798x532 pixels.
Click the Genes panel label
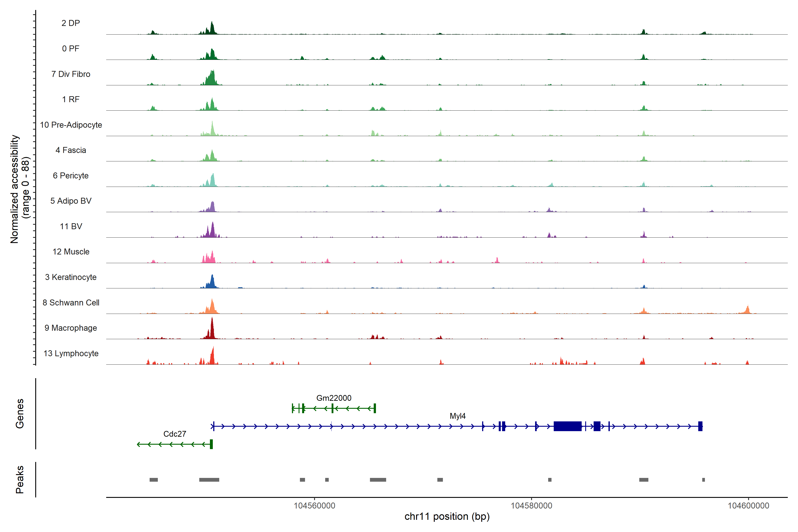coord(20,414)
